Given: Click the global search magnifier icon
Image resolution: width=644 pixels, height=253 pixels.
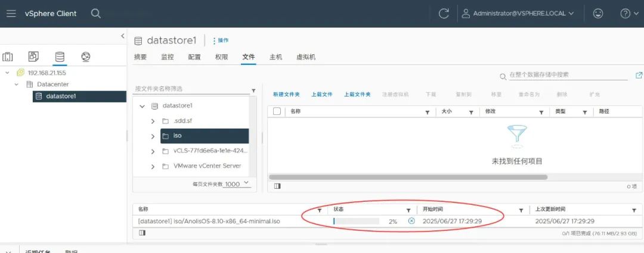Looking at the screenshot, I should tap(95, 14).
